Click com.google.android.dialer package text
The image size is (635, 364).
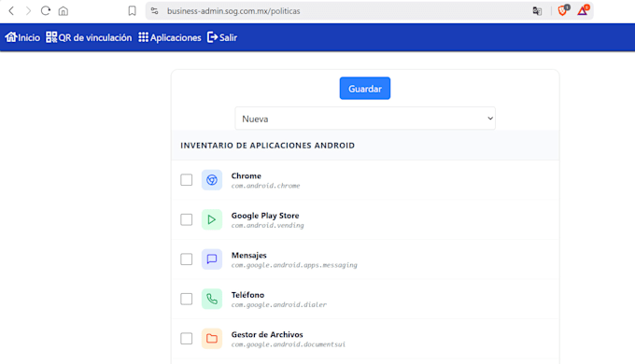[279, 305]
